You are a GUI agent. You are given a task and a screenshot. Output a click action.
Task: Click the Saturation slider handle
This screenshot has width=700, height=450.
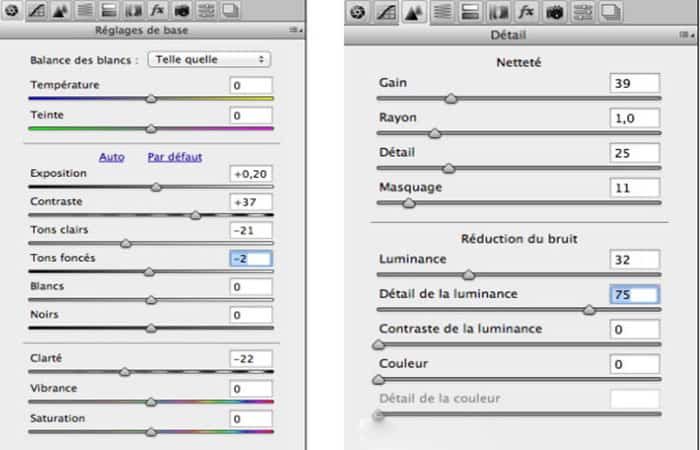[151, 432]
